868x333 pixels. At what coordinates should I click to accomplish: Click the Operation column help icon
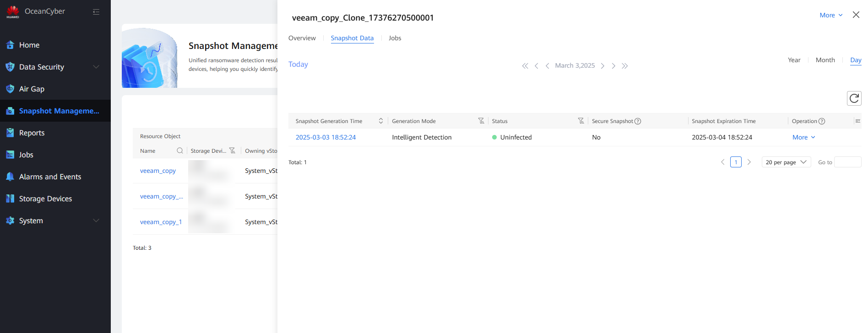(x=822, y=121)
